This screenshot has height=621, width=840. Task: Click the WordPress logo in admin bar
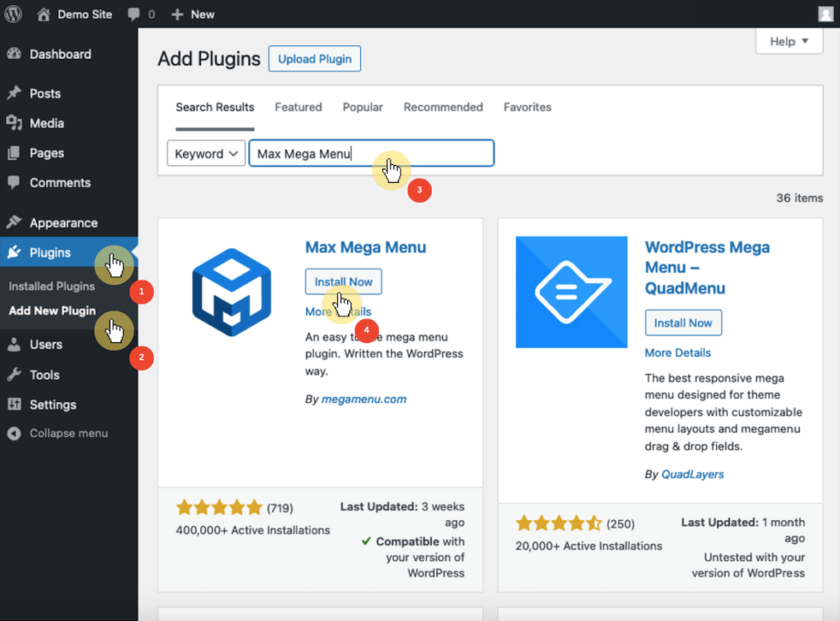pos(13,14)
